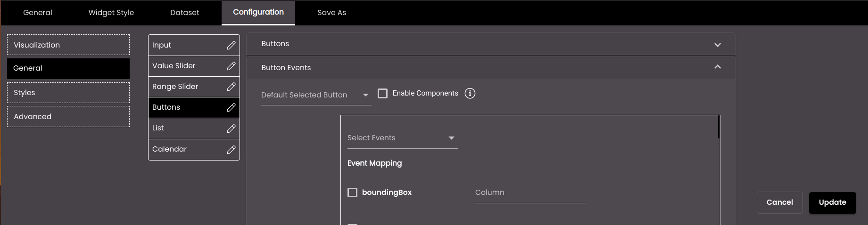The image size is (868, 225).
Task: Switch to the General tab
Action: pos(38,13)
